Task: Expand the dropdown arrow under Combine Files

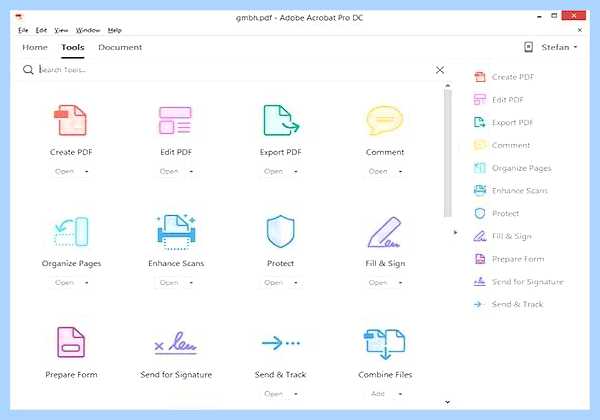Action: point(400,394)
